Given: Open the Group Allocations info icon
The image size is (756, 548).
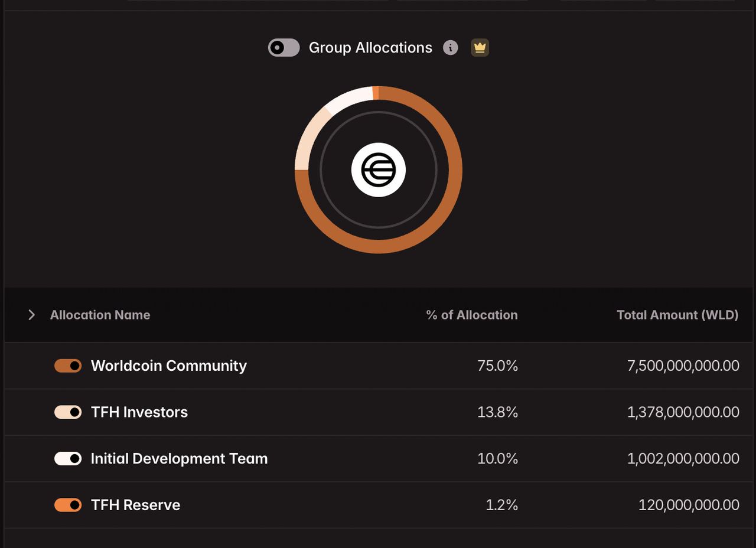Looking at the screenshot, I should coord(450,48).
